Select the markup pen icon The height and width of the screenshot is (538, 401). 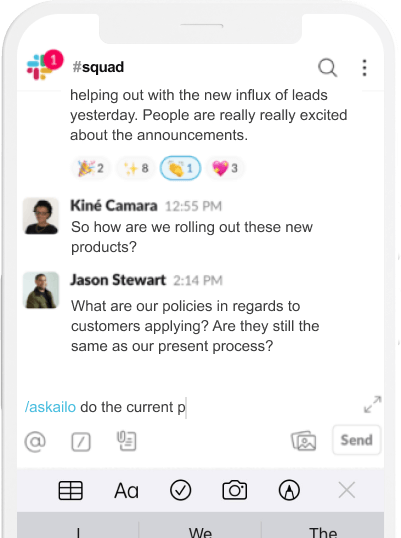click(x=289, y=490)
